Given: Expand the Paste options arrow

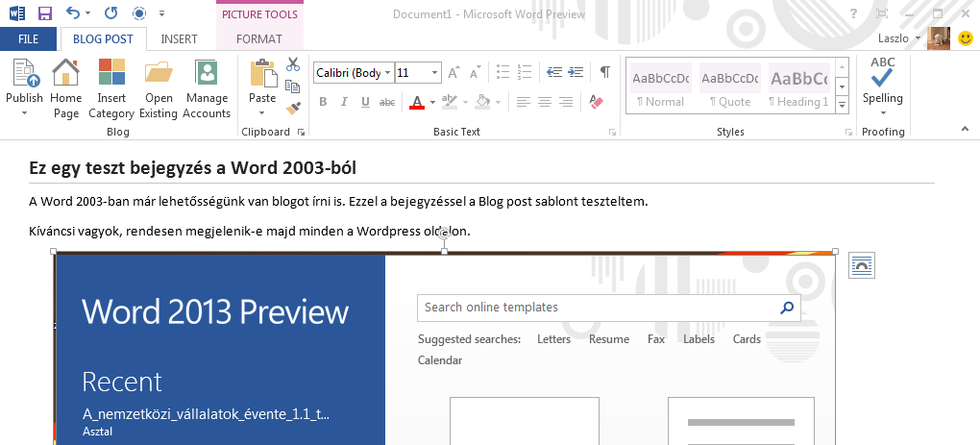Looking at the screenshot, I should coord(262,113).
